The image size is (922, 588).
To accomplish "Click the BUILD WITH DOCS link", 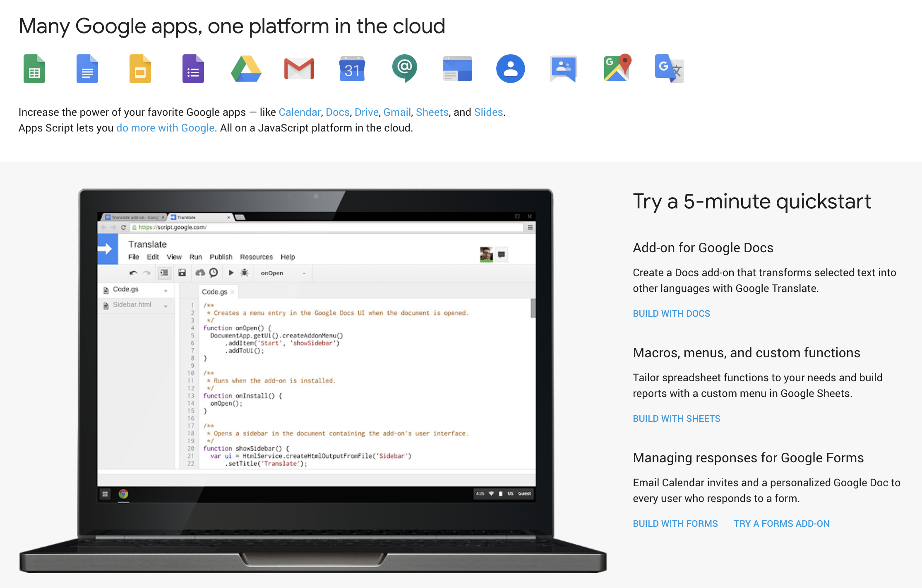I will (671, 313).
